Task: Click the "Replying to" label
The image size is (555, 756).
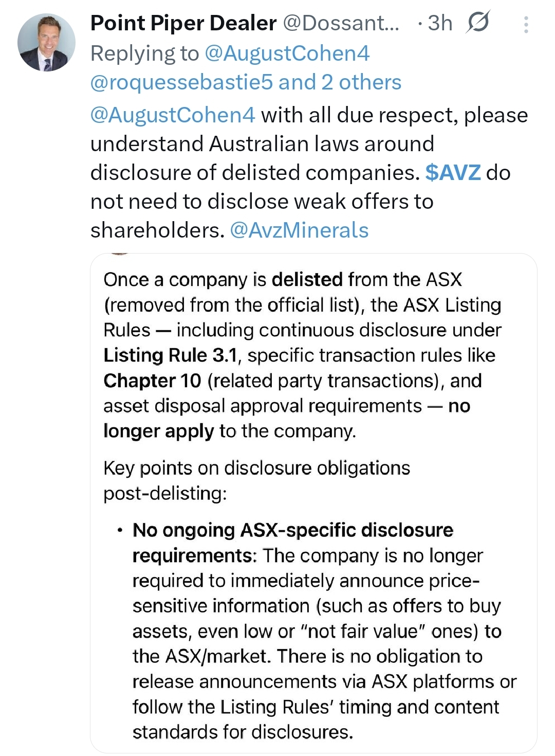Action: pos(144,53)
